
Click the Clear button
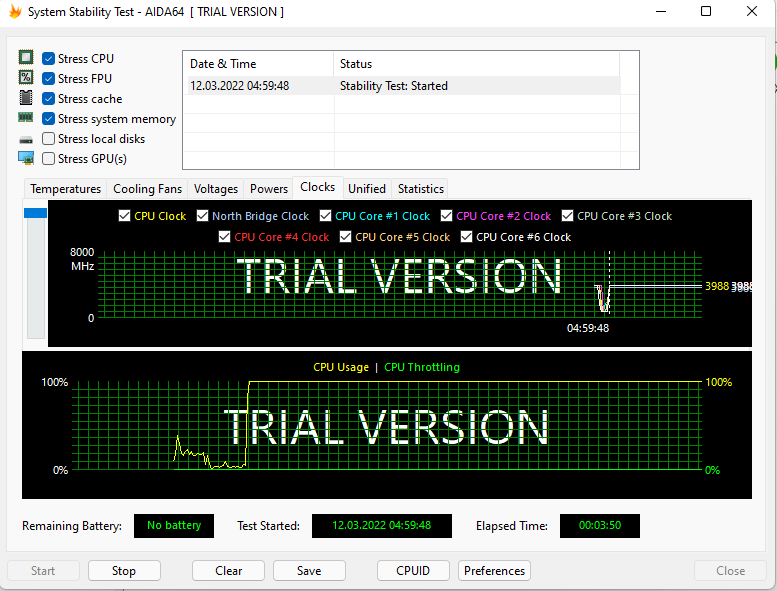coord(228,571)
